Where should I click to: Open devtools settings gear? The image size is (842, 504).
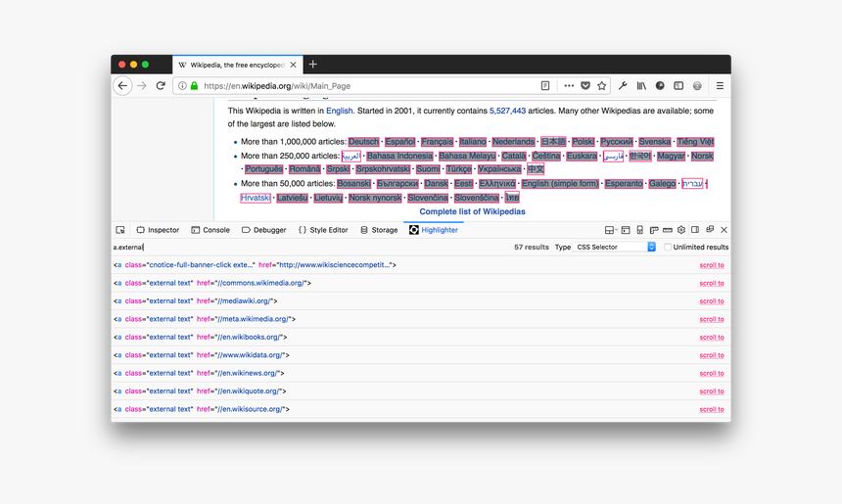(681, 230)
